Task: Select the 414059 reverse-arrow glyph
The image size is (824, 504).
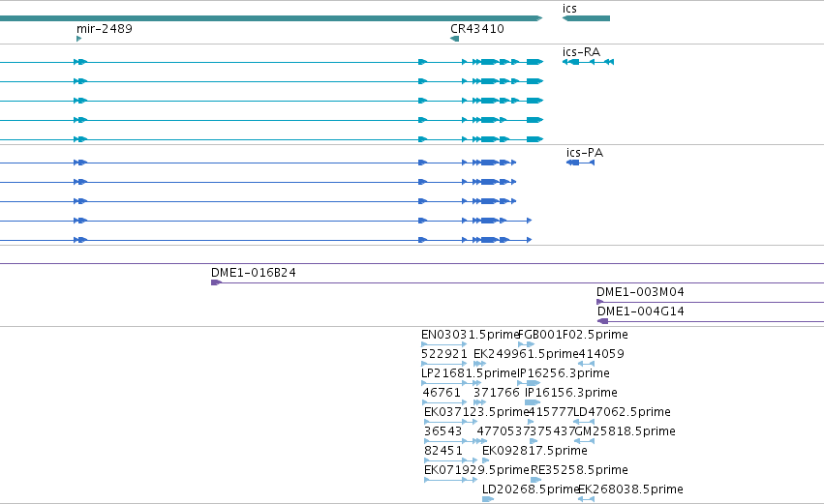Action: [586, 364]
